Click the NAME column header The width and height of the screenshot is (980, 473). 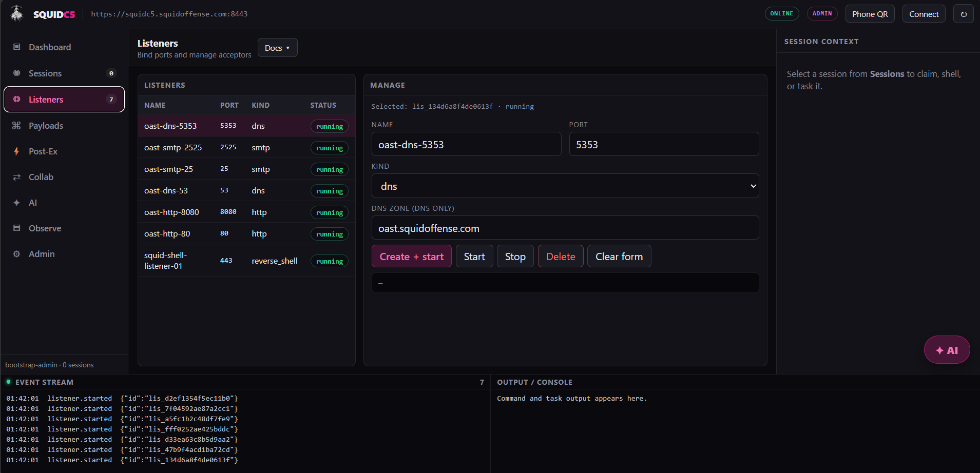click(155, 105)
